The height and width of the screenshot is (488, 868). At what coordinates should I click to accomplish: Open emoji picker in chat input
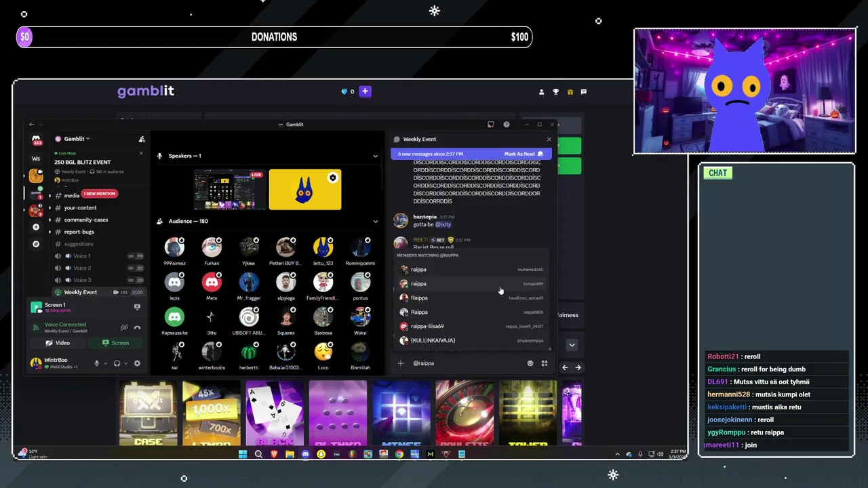(x=530, y=363)
